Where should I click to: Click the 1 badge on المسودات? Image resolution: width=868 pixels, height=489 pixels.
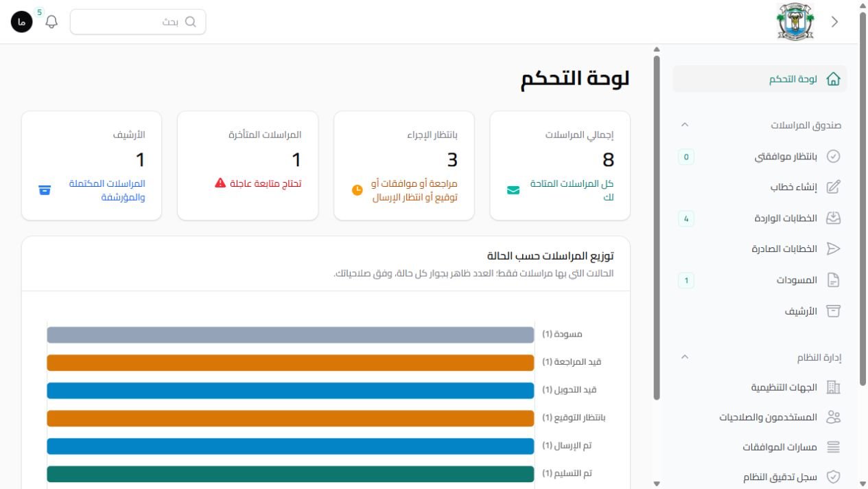tap(686, 280)
